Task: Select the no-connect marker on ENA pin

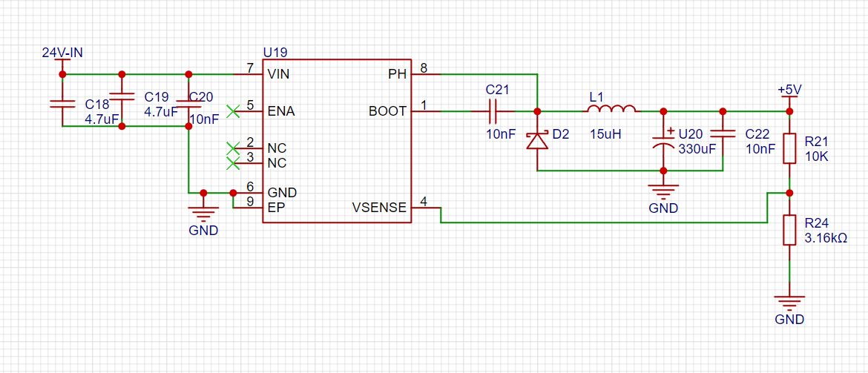Action: pyautogui.click(x=234, y=111)
